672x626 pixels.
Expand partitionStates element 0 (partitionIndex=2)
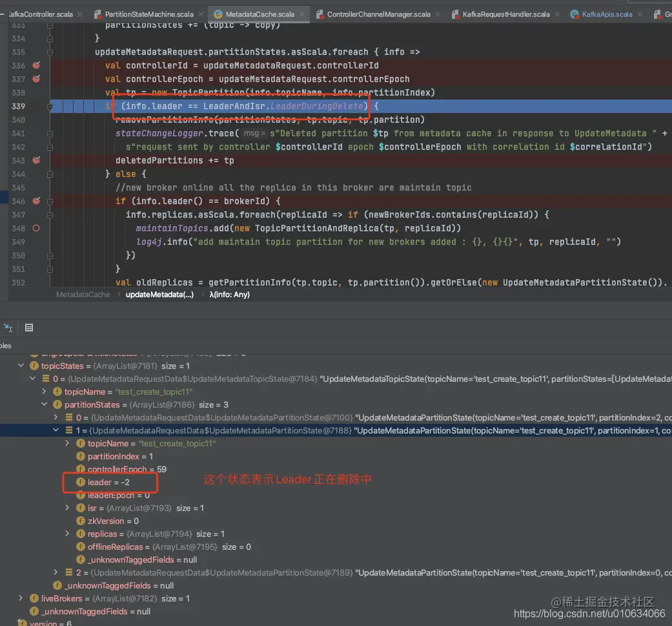[56, 417]
